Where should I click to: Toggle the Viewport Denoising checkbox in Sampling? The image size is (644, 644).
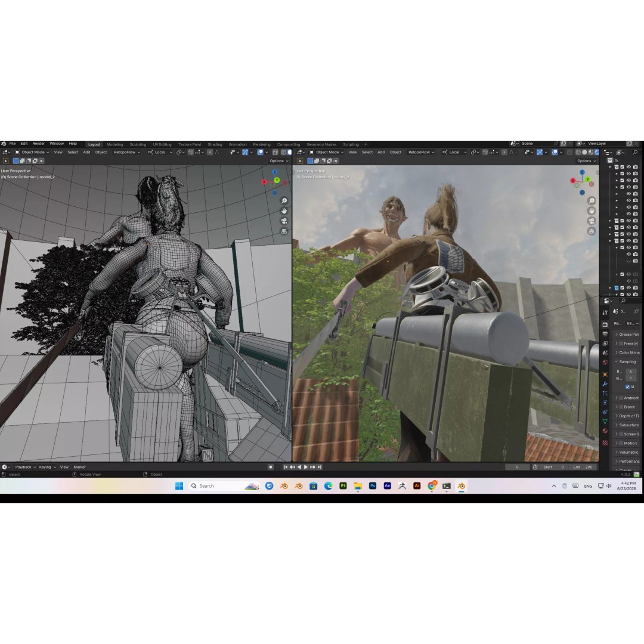pyautogui.click(x=627, y=386)
